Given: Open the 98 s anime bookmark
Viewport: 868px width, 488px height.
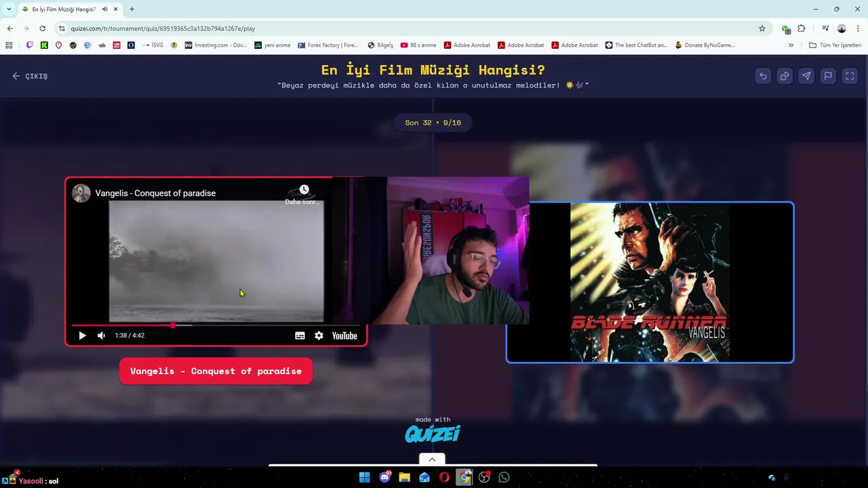Looking at the screenshot, I should [418, 45].
